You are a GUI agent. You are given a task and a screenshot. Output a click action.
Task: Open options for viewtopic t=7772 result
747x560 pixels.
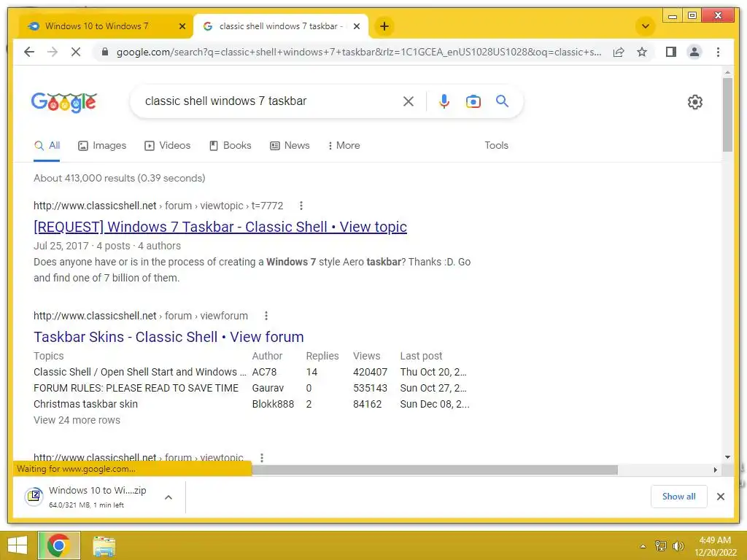pyautogui.click(x=301, y=206)
